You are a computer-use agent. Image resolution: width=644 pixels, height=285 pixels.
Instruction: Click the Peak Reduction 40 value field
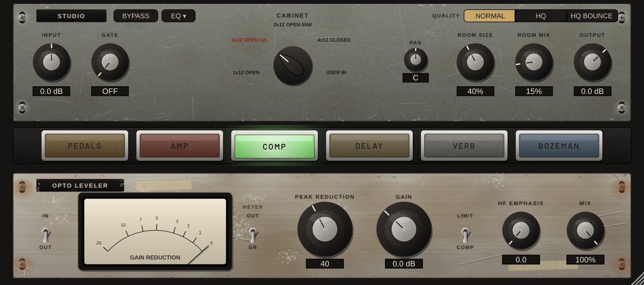(x=325, y=264)
